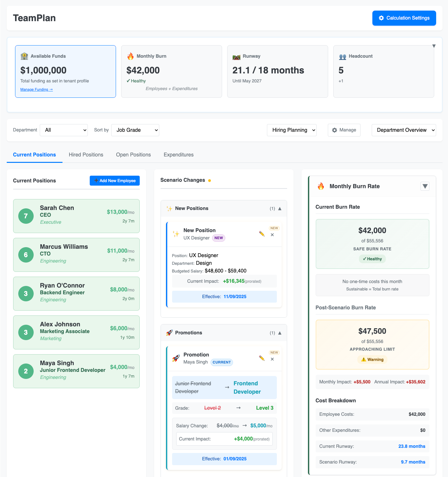Open the Department filter dropdown

point(64,130)
